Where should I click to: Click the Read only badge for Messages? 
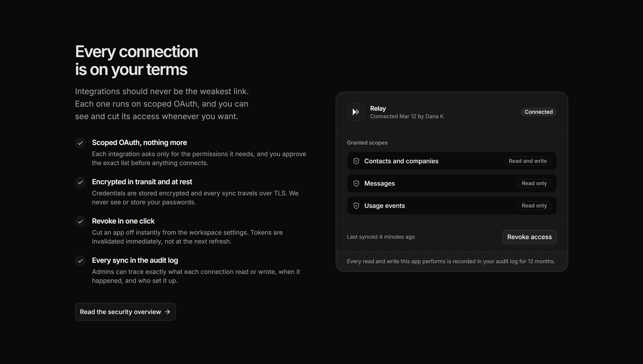534,183
